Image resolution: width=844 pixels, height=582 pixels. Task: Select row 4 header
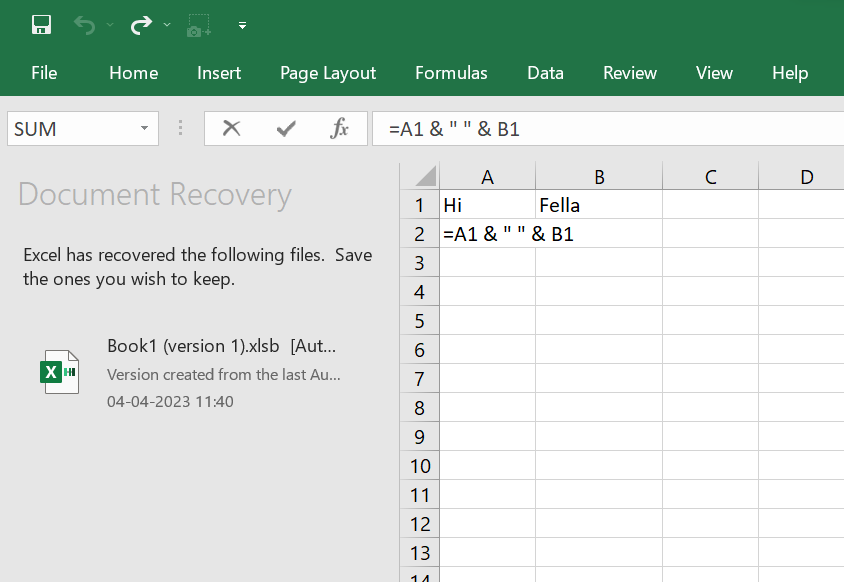coord(420,292)
